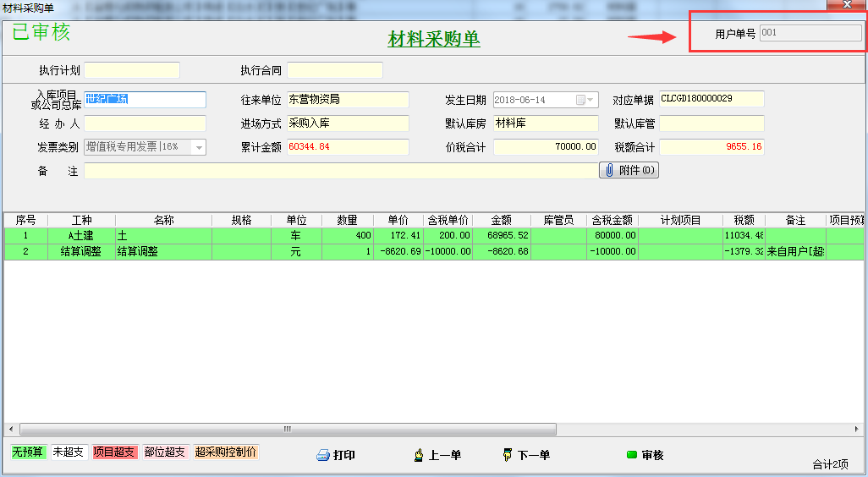
Task: Click the 默认库管 input field
Action: tap(711, 123)
